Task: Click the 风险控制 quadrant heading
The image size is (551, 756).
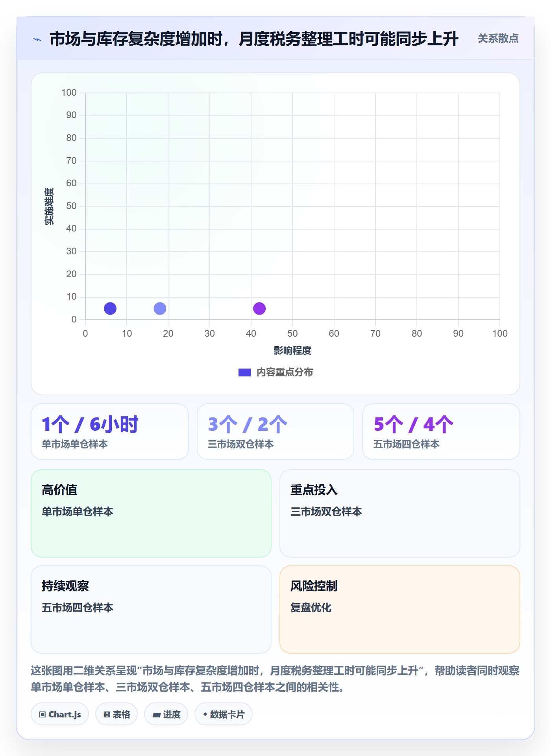Action: (x=314, y=586)
